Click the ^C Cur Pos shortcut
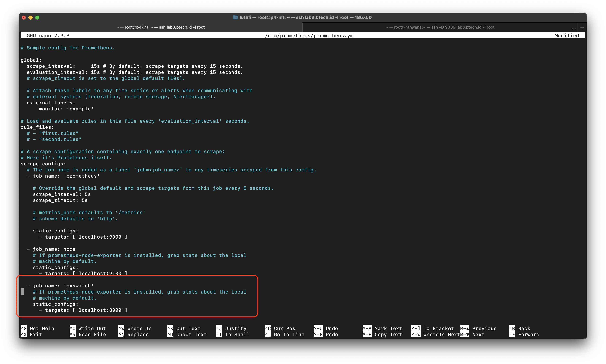Viewport: 606px width, 364px height. pos(280,328)
